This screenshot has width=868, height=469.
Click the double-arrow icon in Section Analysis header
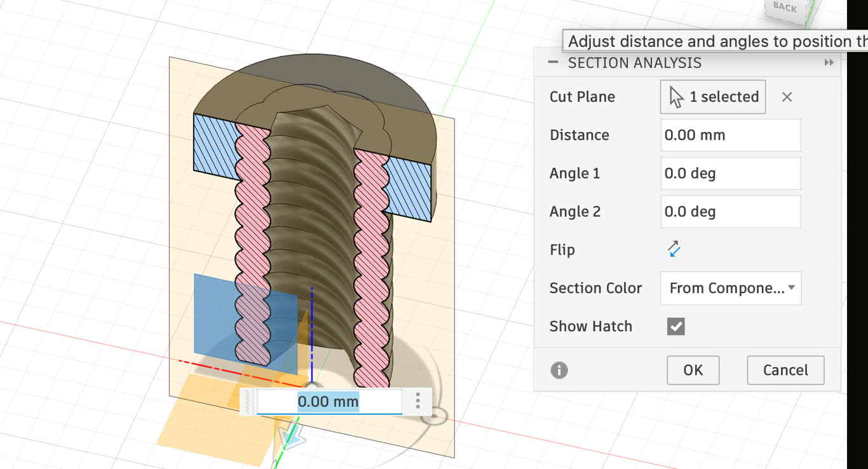point(829,62)
